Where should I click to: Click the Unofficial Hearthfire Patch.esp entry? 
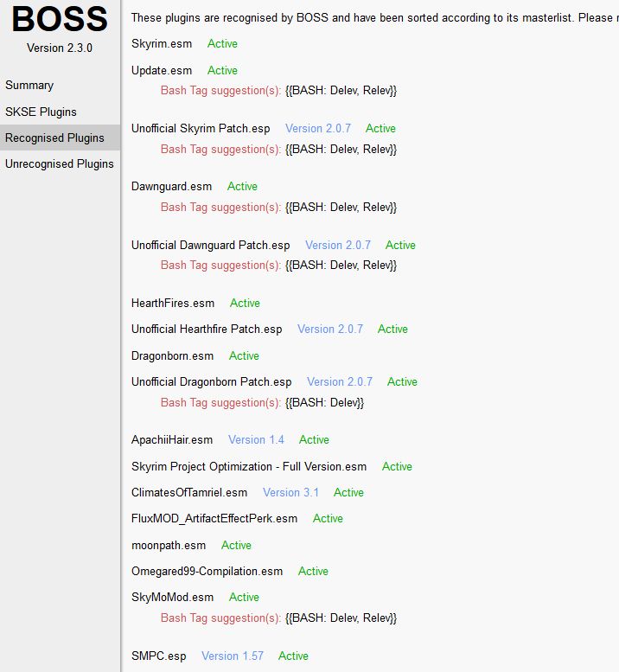click(207, 330)
